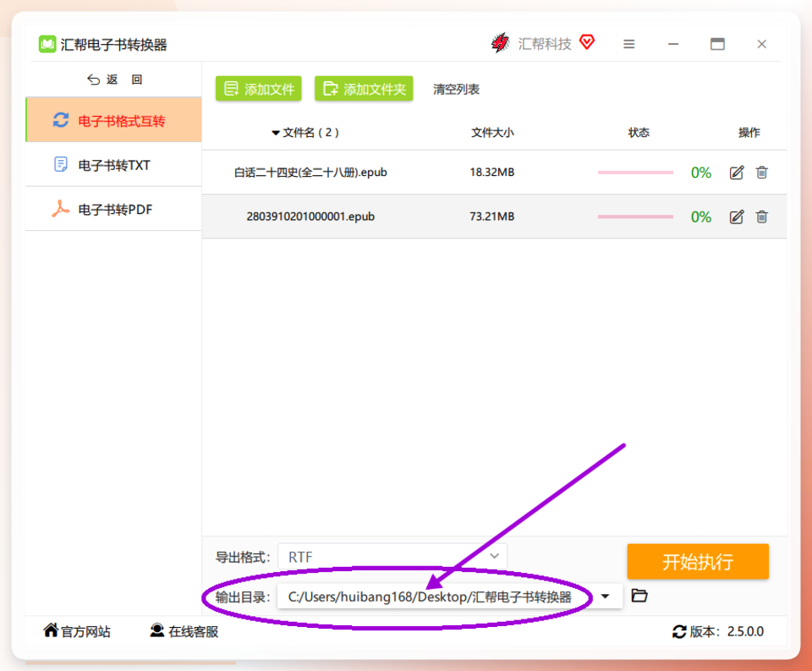Image resolution: width=812 pixels, height=671 pixels.
Task: Click the 18.32MB size cell
Action: pos(492,172)
